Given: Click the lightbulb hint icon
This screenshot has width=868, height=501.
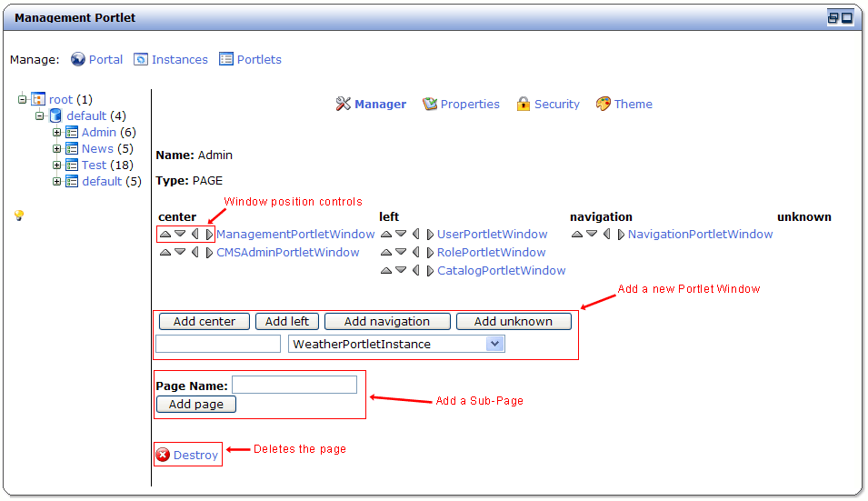Looking at the screenshot, I should [18, 215].
